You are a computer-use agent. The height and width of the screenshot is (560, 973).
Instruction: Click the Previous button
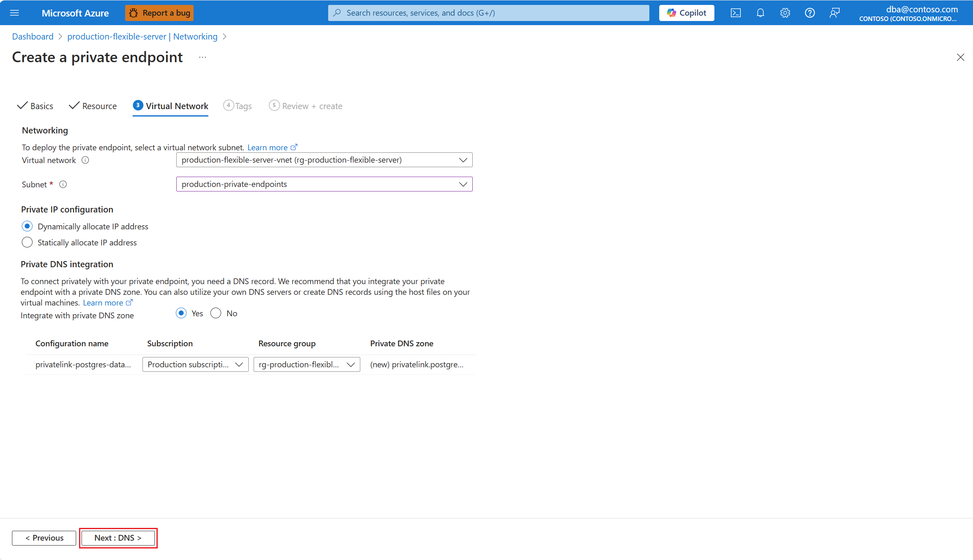44,538
